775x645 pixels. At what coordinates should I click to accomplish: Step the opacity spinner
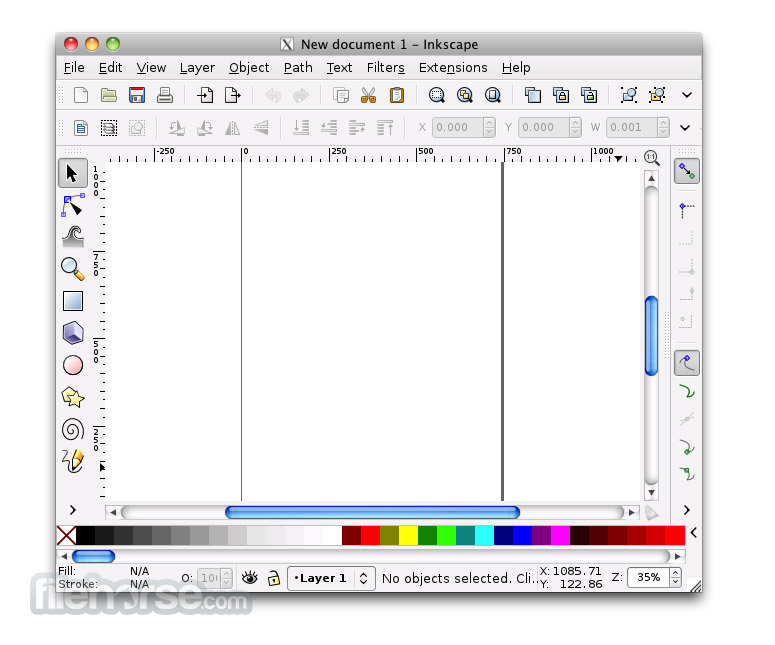pyautogui.click(x=226, y=578)
